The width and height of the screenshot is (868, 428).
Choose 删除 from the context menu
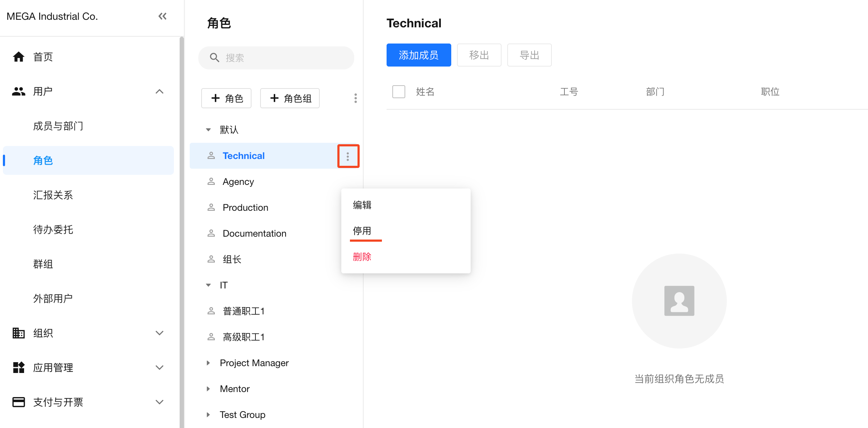click(362, 257)
